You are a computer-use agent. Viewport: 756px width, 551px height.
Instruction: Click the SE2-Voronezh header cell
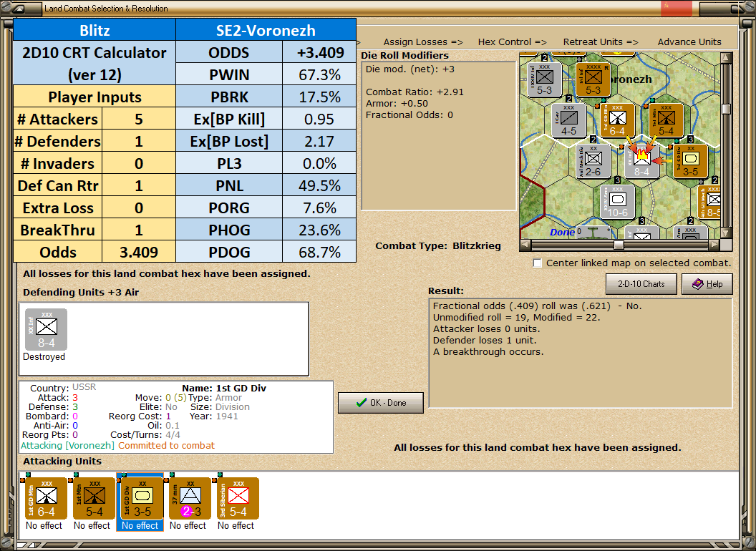(266, 30)
